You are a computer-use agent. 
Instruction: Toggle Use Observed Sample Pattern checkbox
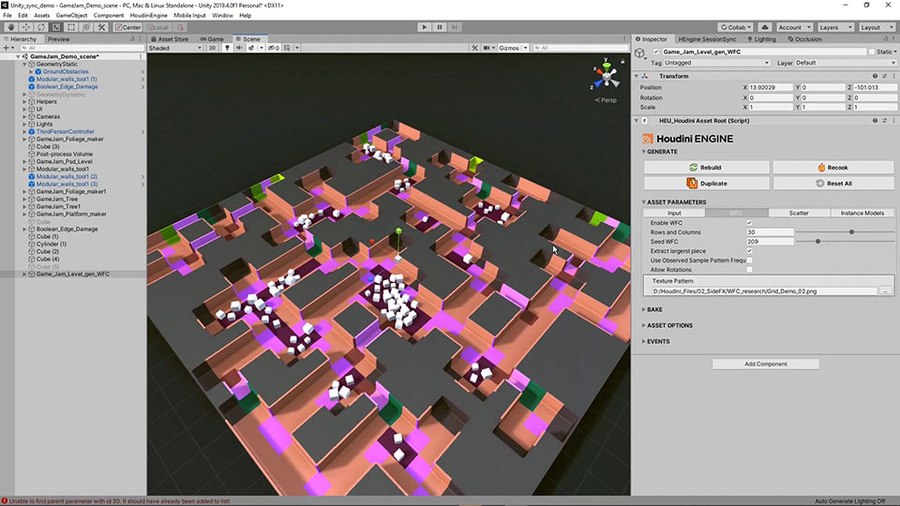[x=749, y=260]
